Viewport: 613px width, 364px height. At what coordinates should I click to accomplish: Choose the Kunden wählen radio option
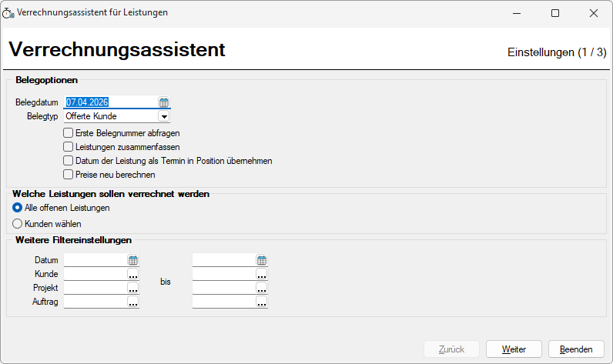[x=18, y=223]
